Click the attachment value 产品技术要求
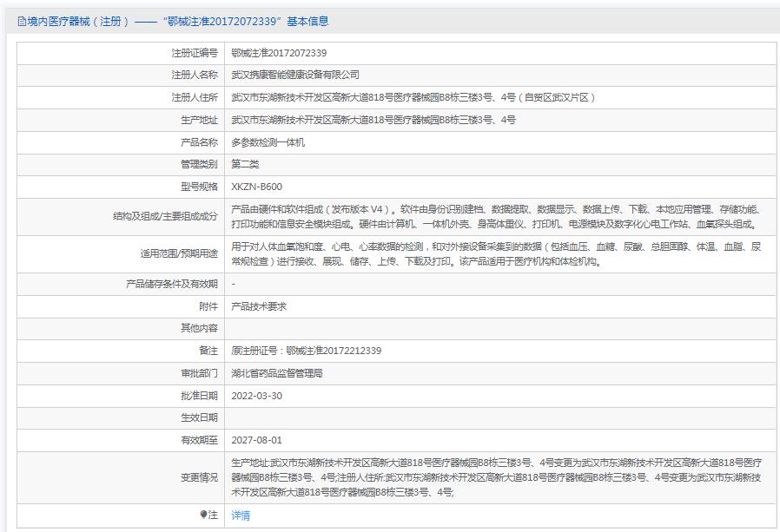 pos(258,306)
